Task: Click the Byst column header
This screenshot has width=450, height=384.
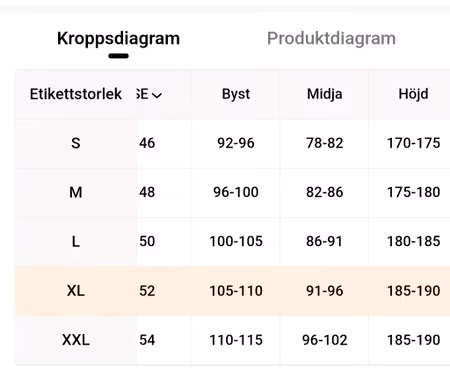Action: (236, 94)
